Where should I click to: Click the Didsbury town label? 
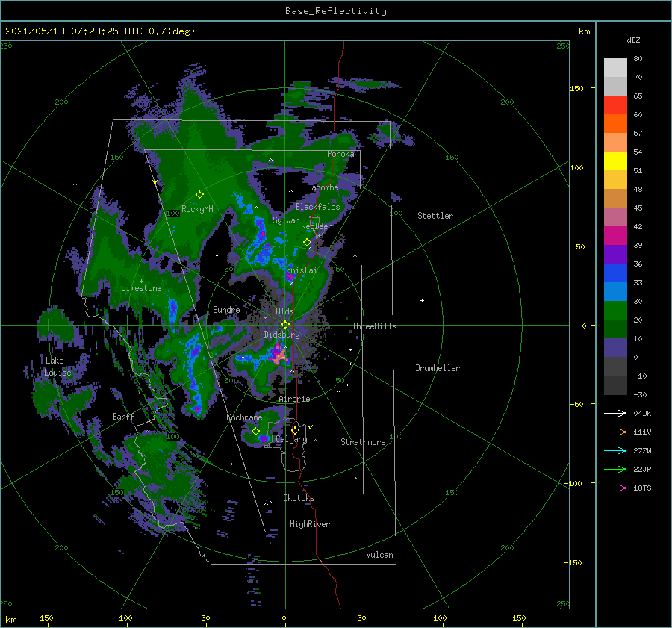pyautogui.click(x=282, y=335)
